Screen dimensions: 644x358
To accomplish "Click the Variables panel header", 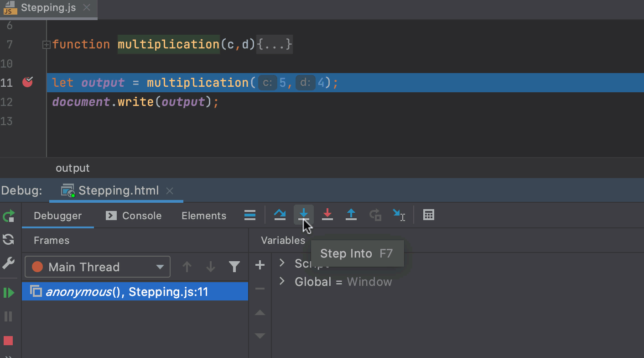I will (283, 240).
